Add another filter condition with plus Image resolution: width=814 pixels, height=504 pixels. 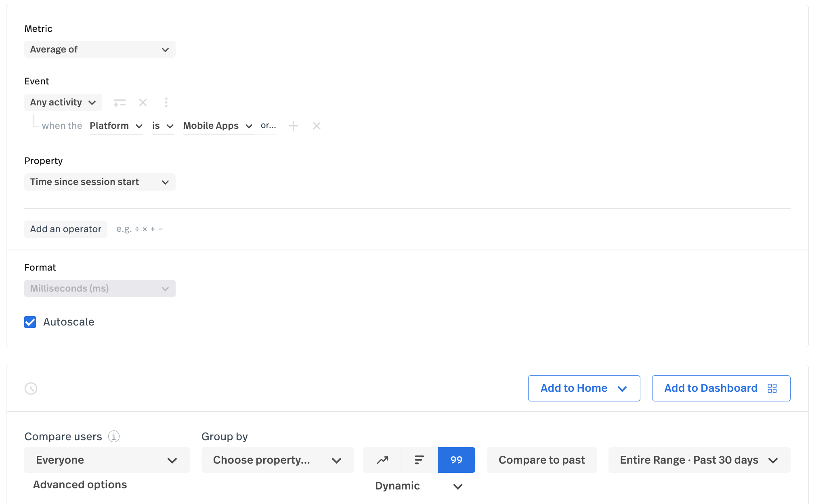pyautogui.click(x=294, y=126)
